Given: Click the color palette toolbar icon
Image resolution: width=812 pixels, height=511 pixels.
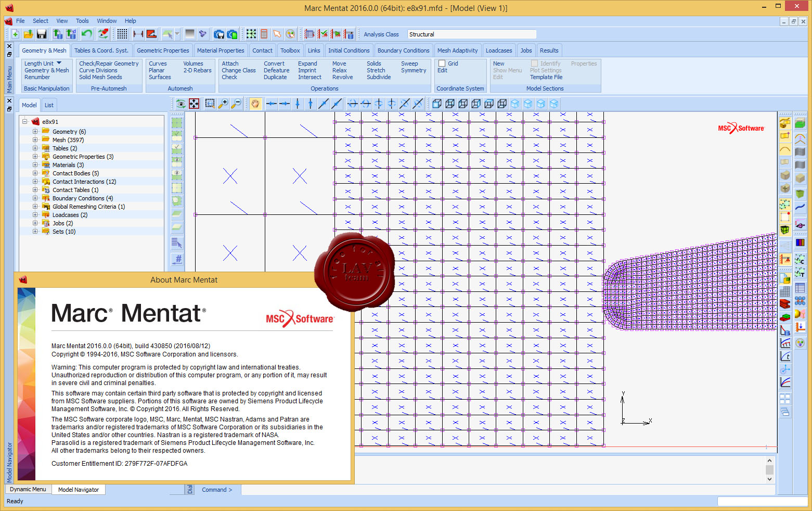Looking at the screenshot, I should click(x=290, y=34).
